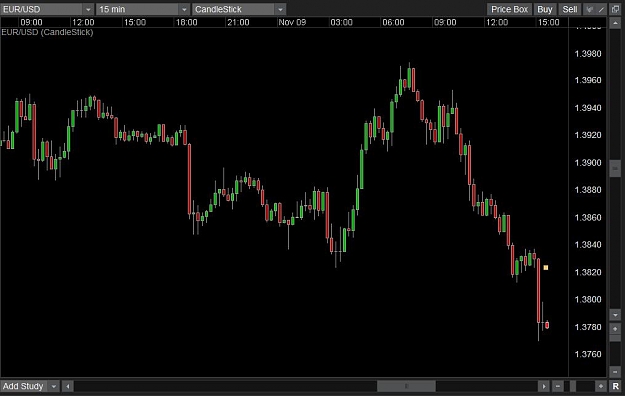Click the vertical scrollbar up arrow
The width and height of the screenshot is (625, 396).
pos(615,24)
